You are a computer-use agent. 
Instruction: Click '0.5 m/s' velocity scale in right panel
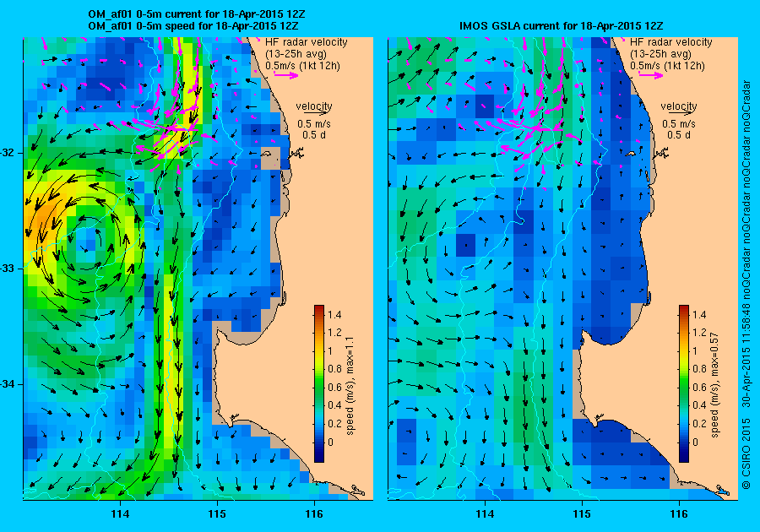[x=679, y=124]
